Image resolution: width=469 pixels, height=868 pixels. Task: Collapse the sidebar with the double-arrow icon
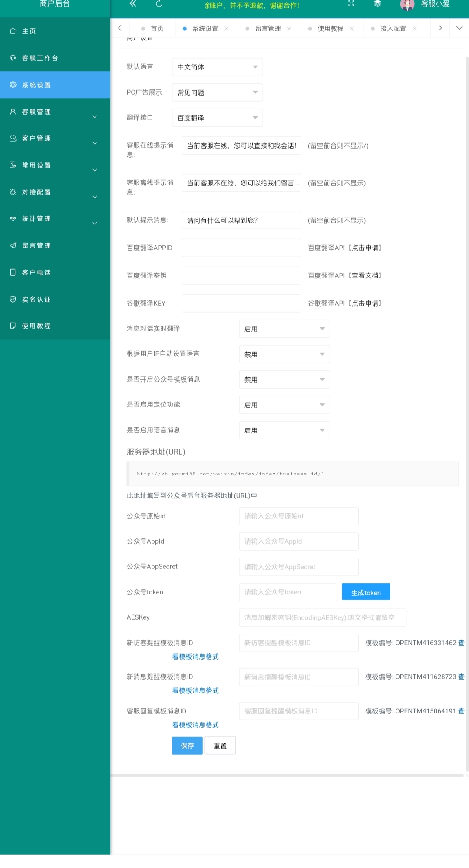point(133,4)
